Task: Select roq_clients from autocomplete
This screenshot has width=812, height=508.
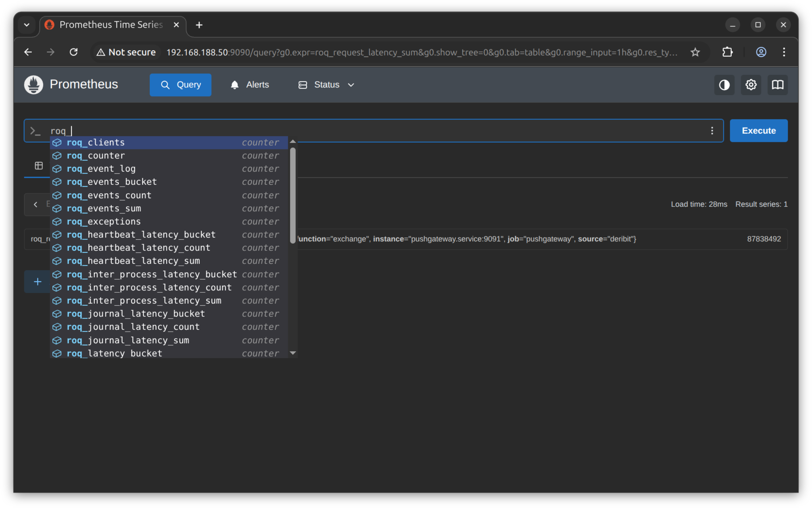Action: [x=169, y=142]
